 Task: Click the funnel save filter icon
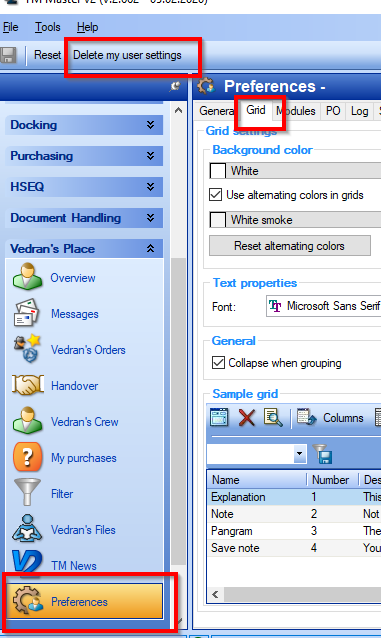(322, 454)
